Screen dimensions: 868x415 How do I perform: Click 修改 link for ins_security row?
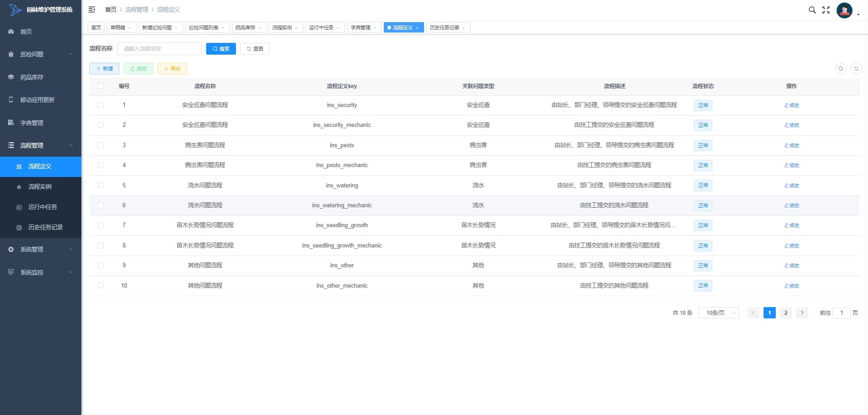(792, 105)
